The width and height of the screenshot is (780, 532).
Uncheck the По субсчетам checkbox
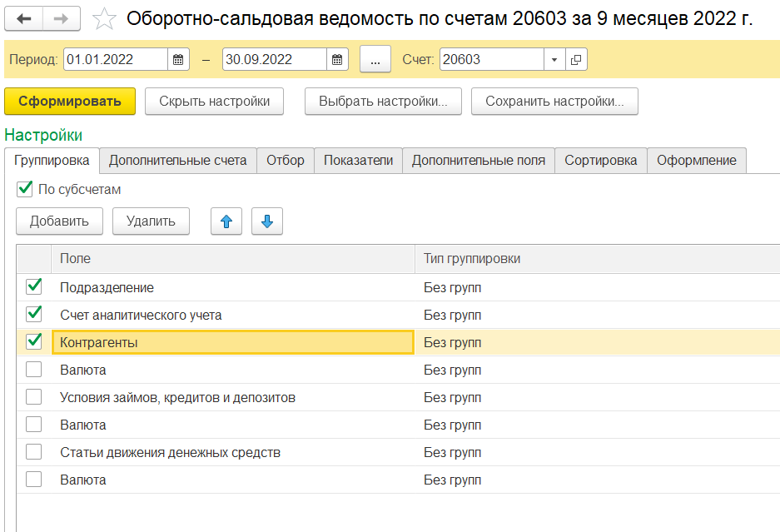pyautogui.click(x=25, y=189)
